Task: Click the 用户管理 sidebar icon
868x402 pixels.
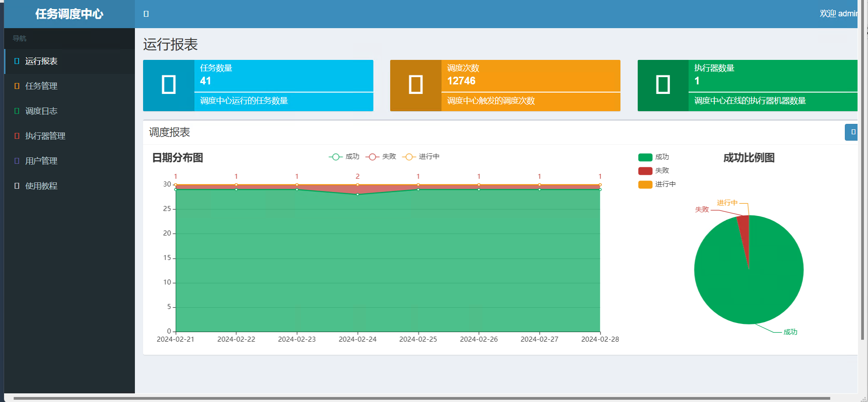Action: pos(17,161)
